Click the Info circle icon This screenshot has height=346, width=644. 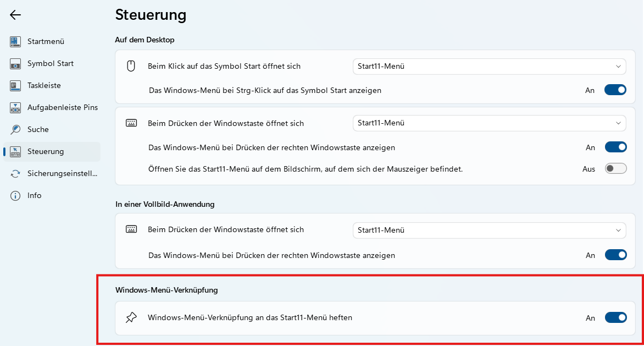tap(15, 196)
